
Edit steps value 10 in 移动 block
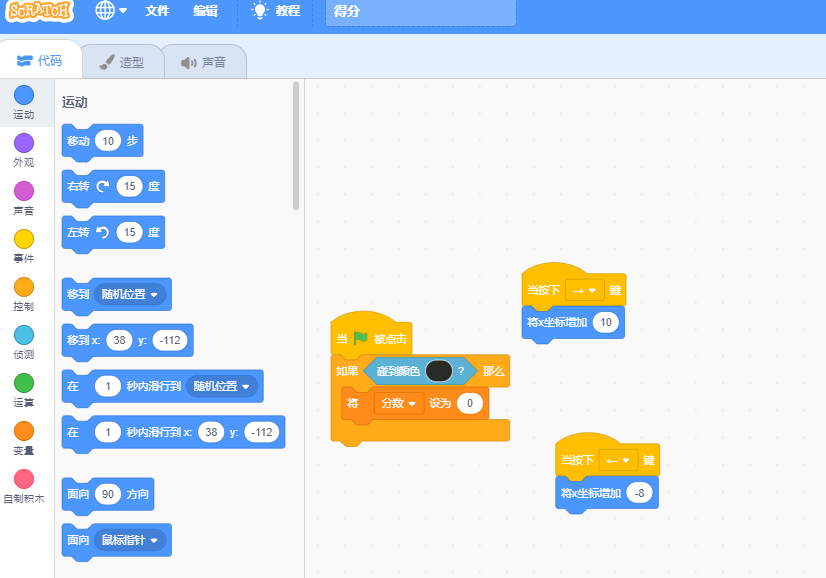click(x=108, y=141)
